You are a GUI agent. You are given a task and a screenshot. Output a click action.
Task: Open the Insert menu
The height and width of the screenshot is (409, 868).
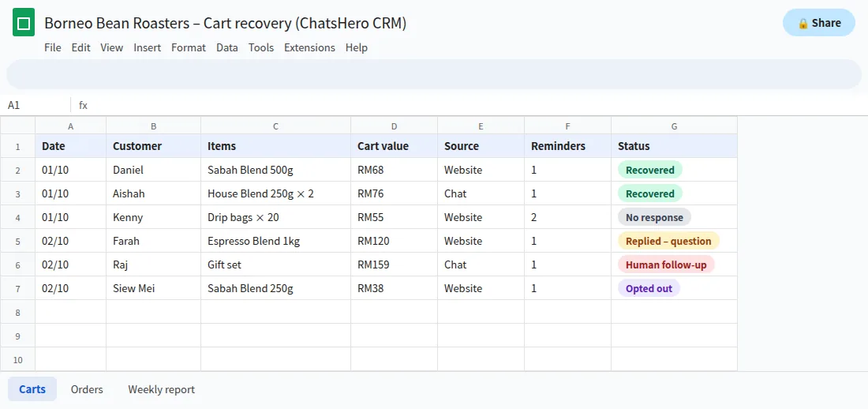148,47
